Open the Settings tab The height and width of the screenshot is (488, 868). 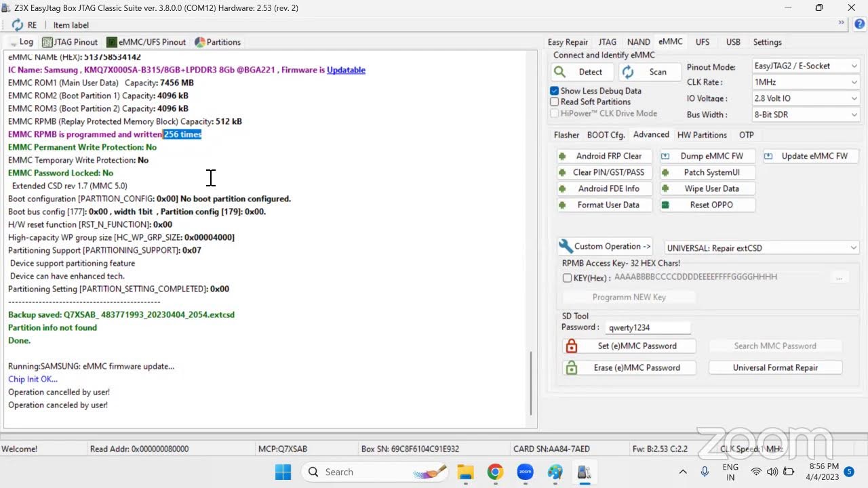click(x=768, y=42)
